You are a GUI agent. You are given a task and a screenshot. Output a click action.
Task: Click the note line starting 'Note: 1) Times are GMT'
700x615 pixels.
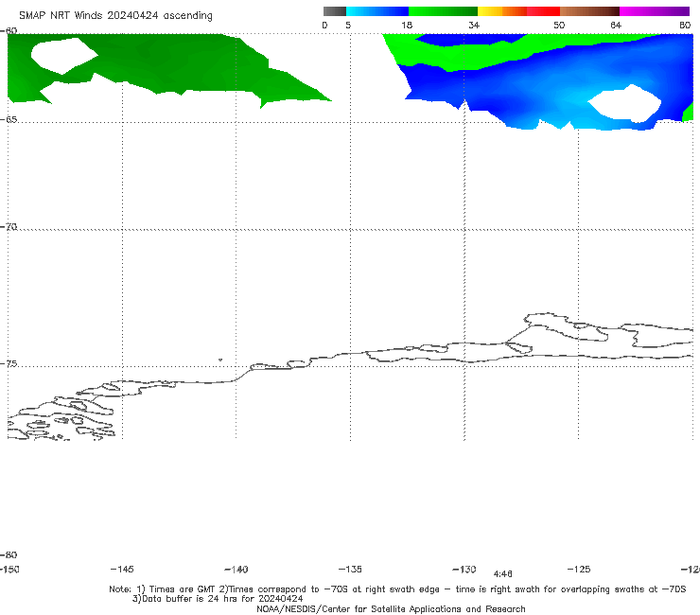397,589
